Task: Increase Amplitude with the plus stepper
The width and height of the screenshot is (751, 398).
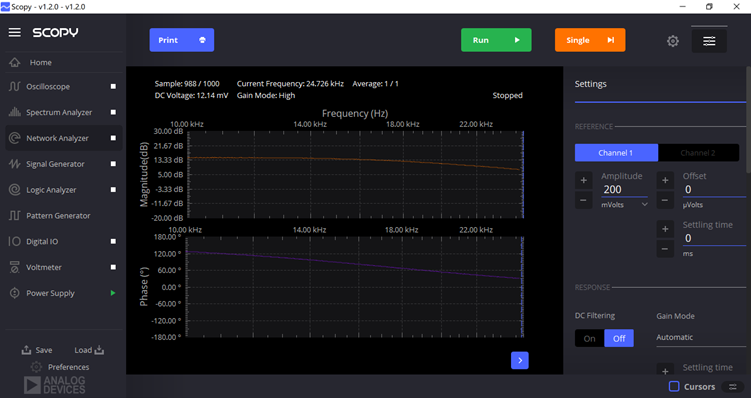Action: point(583,181)
